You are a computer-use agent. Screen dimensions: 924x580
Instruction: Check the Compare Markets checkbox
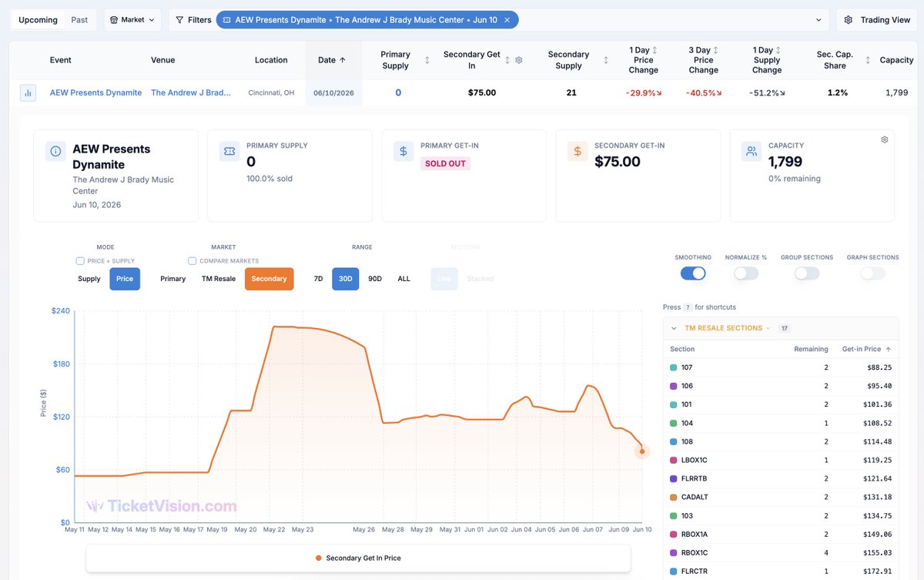pos(192,261)
